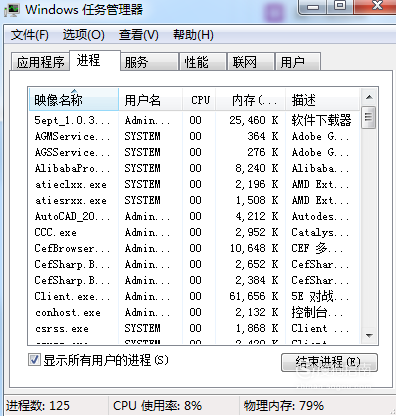The width and height of the screenshot is (396, 416).
Task: Open the 查看(V) menu
Action: (x=139, y=35)
